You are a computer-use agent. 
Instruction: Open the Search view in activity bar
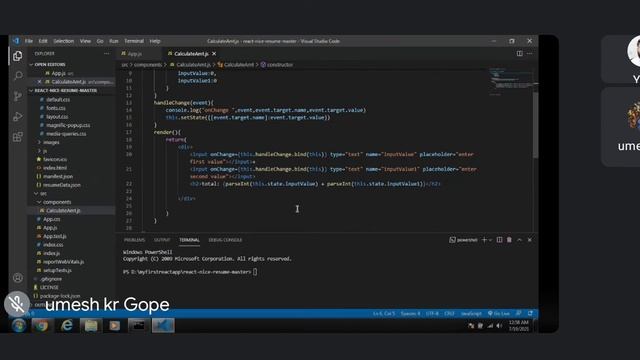coord(18,76)
